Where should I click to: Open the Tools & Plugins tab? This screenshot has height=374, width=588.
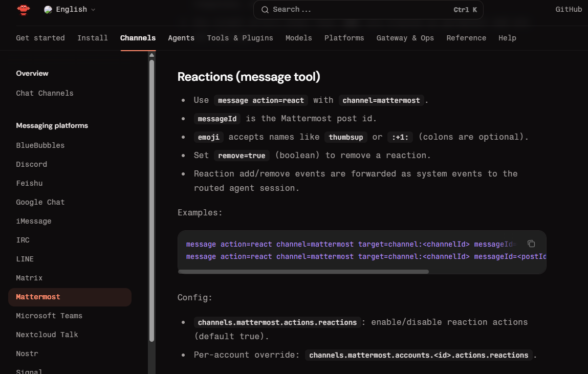pyautogui.click(x=240, y=38)
